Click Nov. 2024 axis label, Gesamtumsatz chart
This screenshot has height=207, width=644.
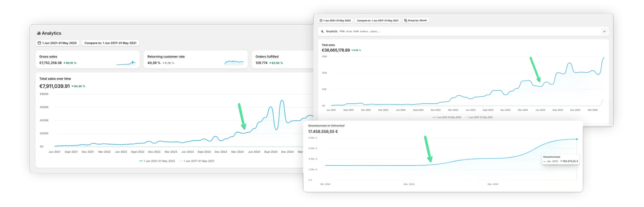pos(409,184)
